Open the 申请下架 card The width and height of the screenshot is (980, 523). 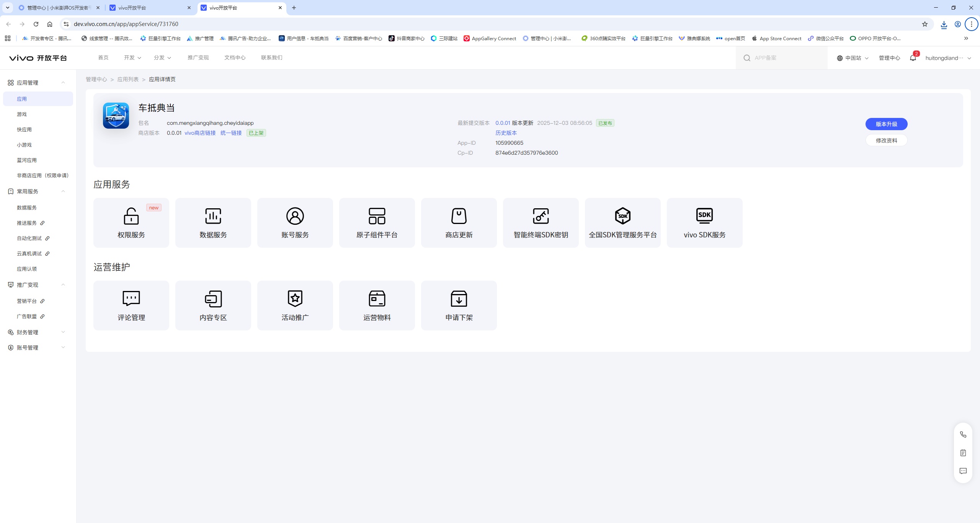click(458, 305)
